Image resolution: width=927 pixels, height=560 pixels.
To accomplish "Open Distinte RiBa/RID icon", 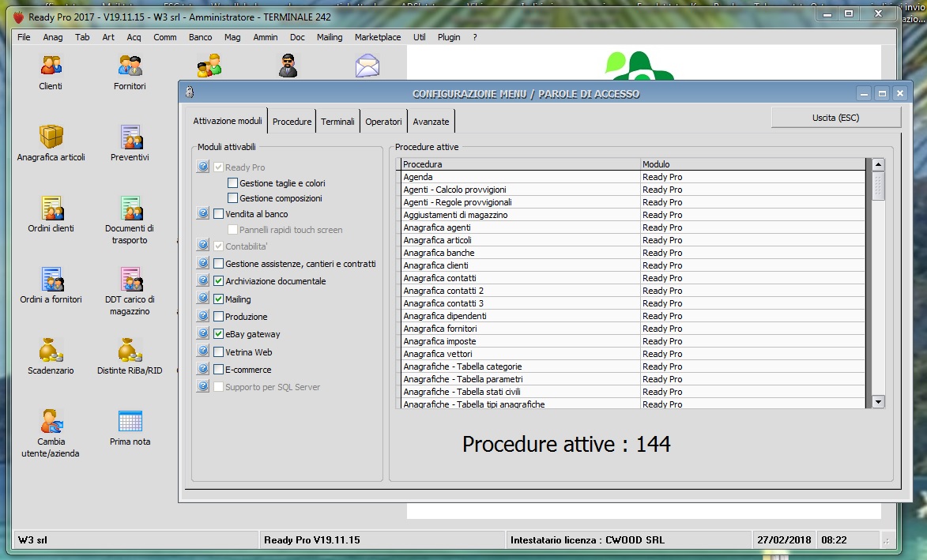I will (130, 350).
